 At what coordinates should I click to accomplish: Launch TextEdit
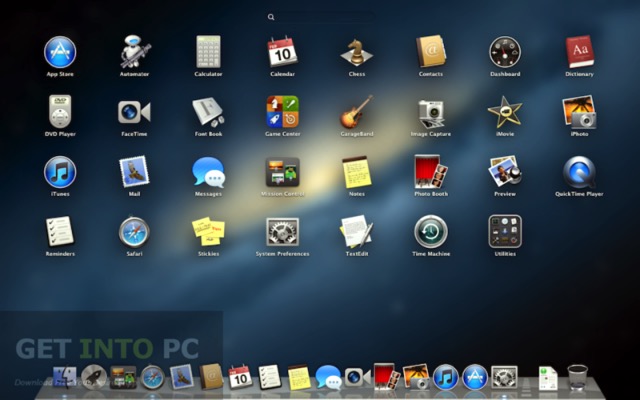(357, 231)
